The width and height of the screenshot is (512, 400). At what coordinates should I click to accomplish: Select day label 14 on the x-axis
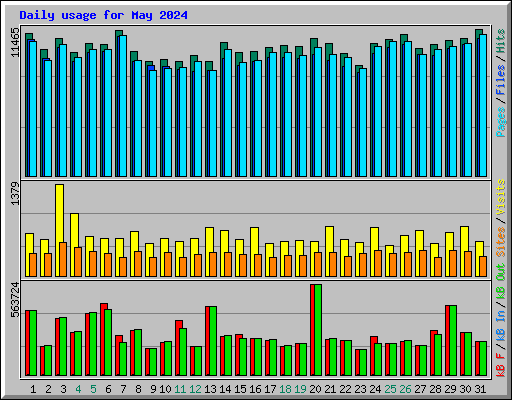coord(225,389)
